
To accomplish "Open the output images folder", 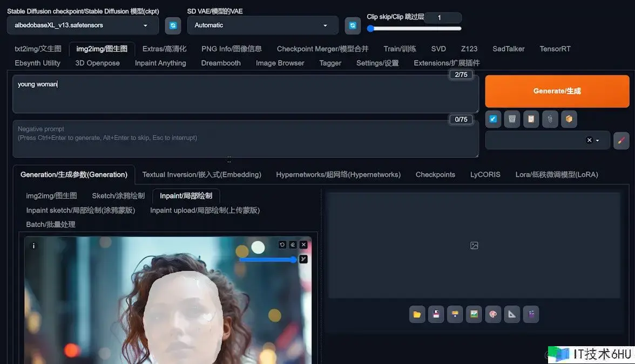I will point(417,315).
